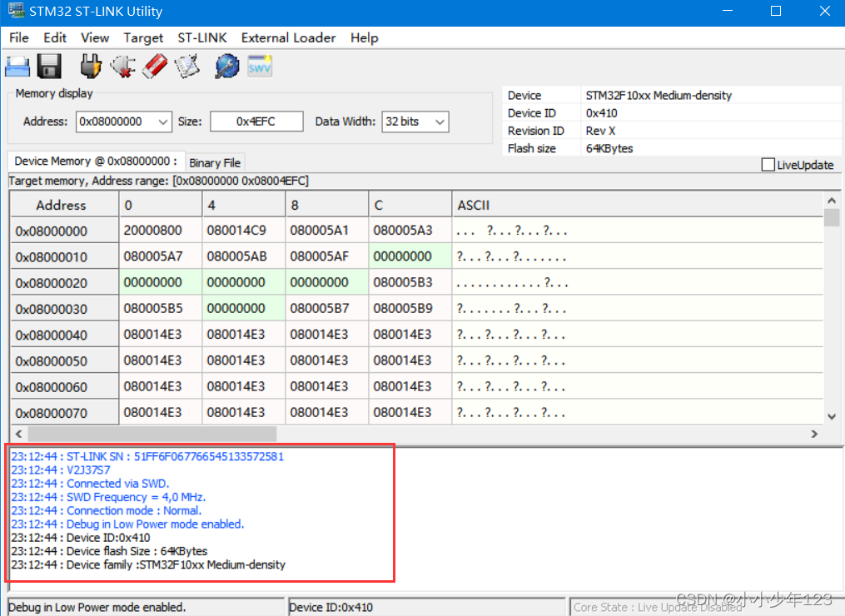845x616 pixels.
Task: Enable the LiveUpdate checkbox
Action: click(x=768, y=165)
